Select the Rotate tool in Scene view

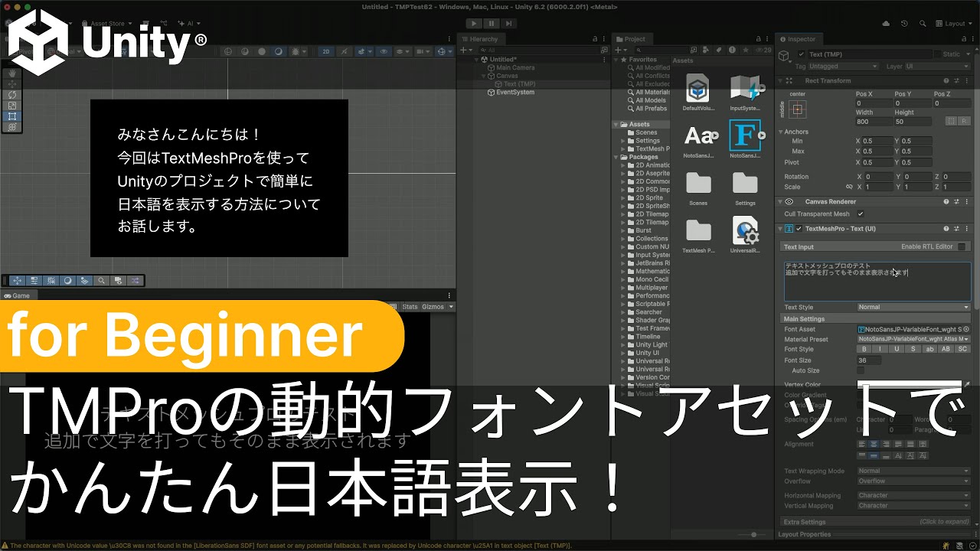(x=11, y=95)
